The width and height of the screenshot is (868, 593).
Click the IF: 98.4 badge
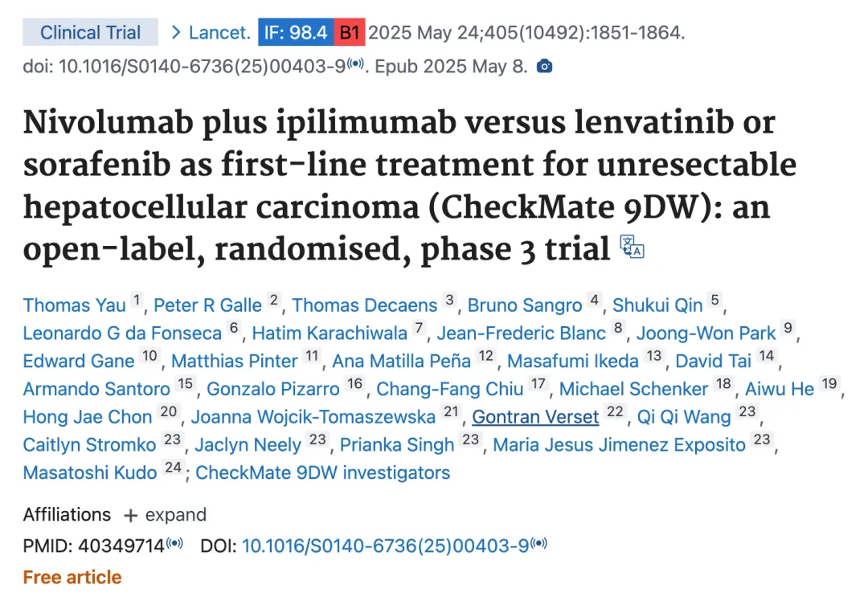coord(296,32)
